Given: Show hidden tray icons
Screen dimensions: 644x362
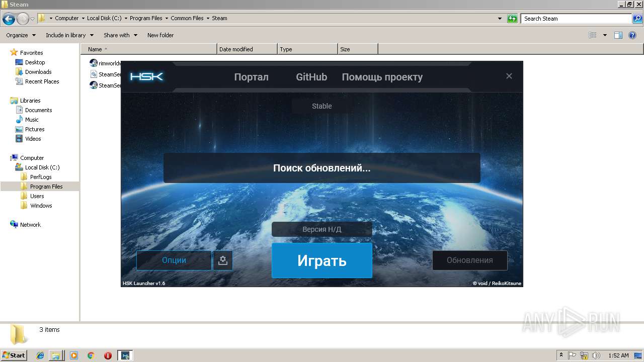Looking at the screenshot, I should (561, 355).
